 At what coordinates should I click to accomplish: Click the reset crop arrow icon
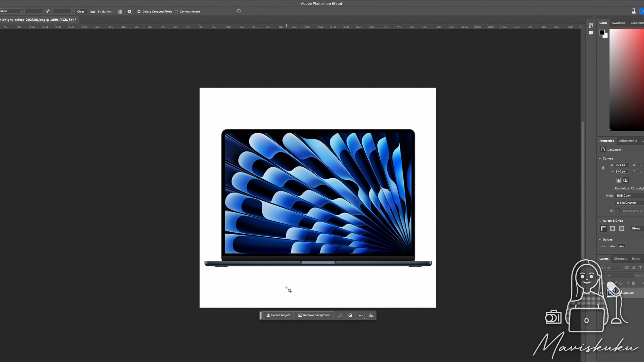point(239,11)
